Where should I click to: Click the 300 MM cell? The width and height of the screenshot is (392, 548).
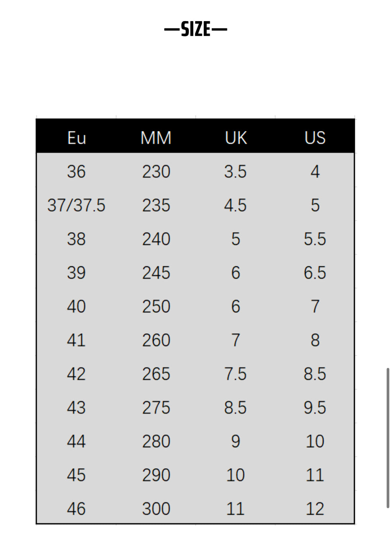click(x=156, y=509)
